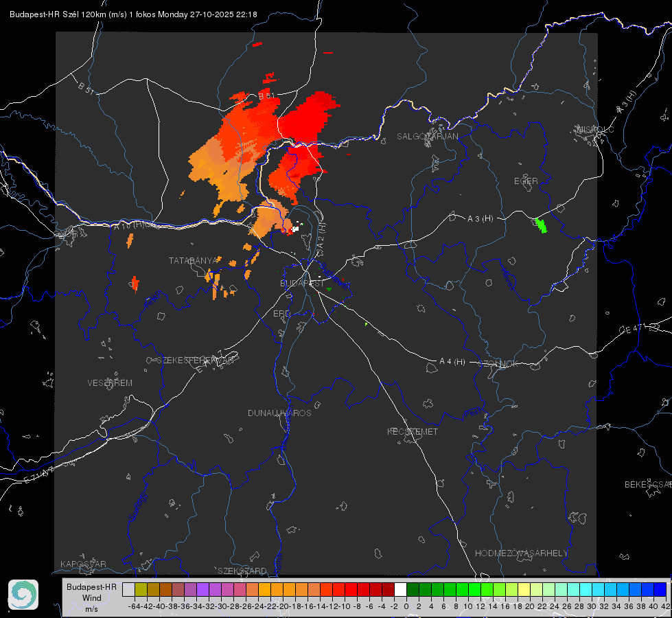The width and height of the screenshot is (672, 618).
Task: Click the SZEKSZÁRD city label
Action: [242, 571]
